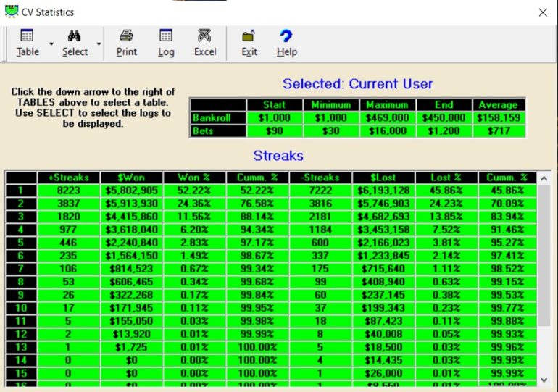Click the CV Statistics title bar icon
Screen dimensions: 558x392
pyautogui.click(x=12, y=12)
